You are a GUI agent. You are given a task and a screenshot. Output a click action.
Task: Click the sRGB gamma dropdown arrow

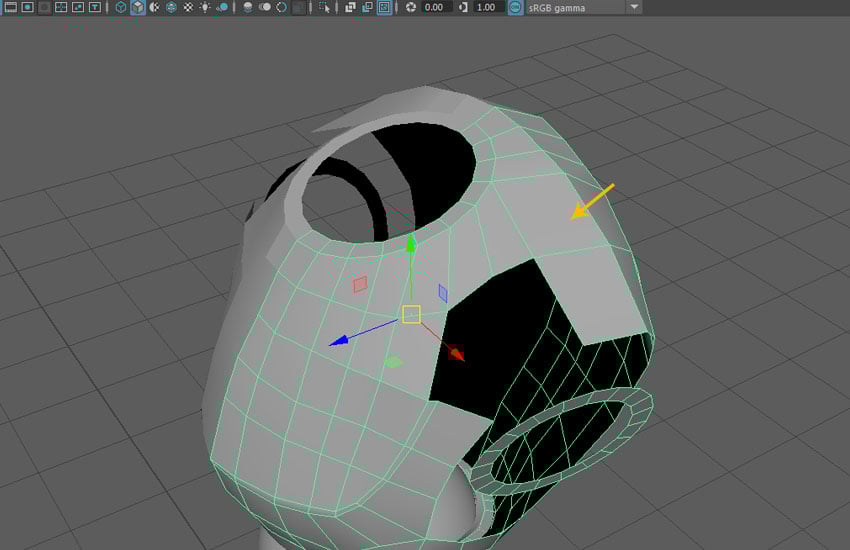pyautogui.click(x=634, y=7)
